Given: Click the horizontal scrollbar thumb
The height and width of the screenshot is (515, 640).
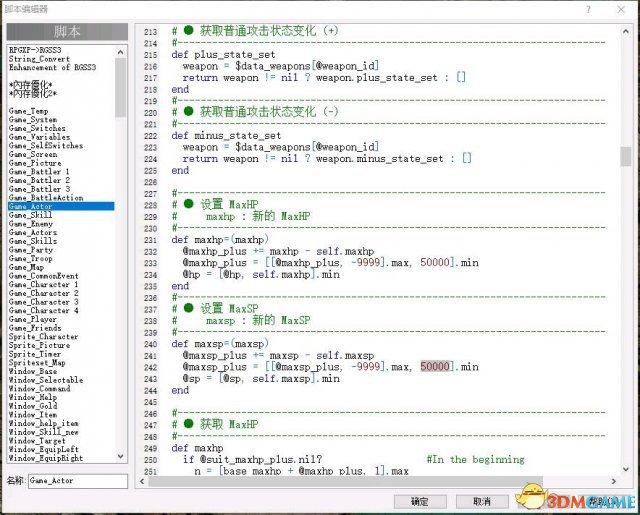Looking at the screenshot, I should pos(345,482).
